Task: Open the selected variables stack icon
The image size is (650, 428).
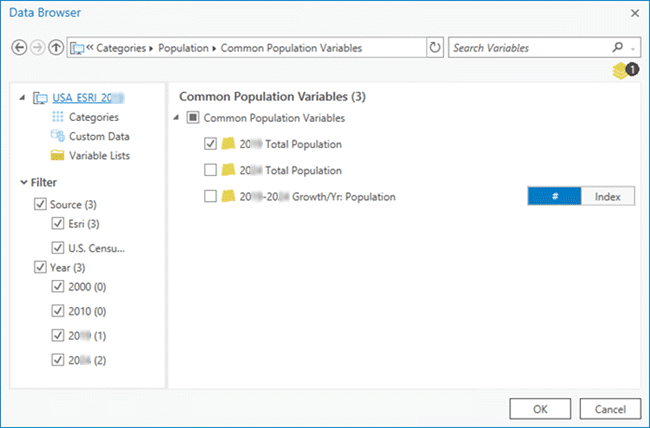Action: tap(626, 71)
